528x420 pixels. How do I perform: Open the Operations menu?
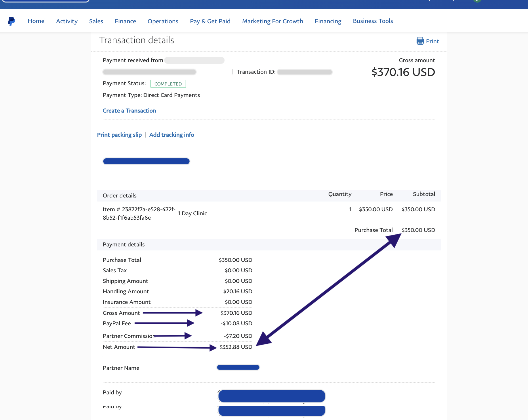163,21
